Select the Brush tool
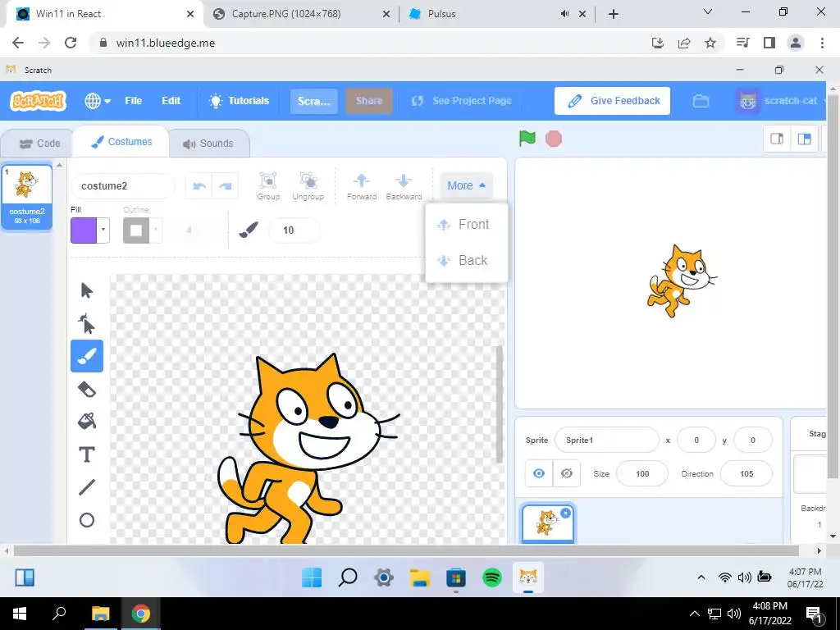The height and width of the screenshot is (630, 840). pyautogui.click(x=87, y=356)
